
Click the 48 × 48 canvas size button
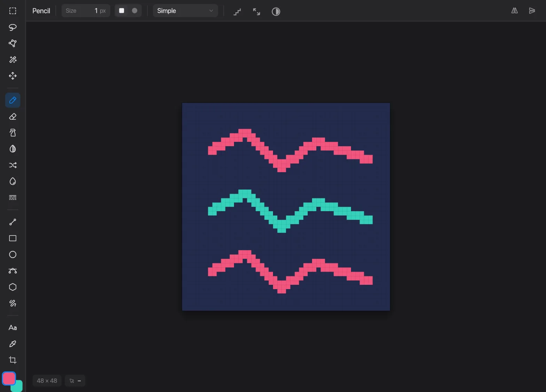47,381
